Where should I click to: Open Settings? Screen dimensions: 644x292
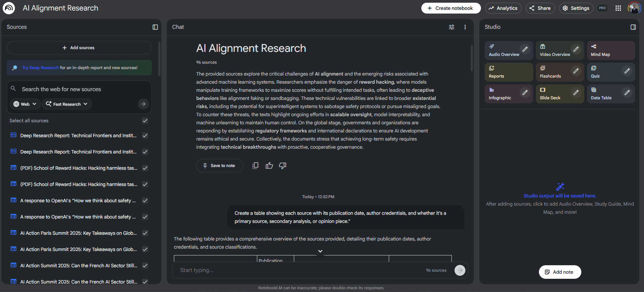click(x=576, y=8)
